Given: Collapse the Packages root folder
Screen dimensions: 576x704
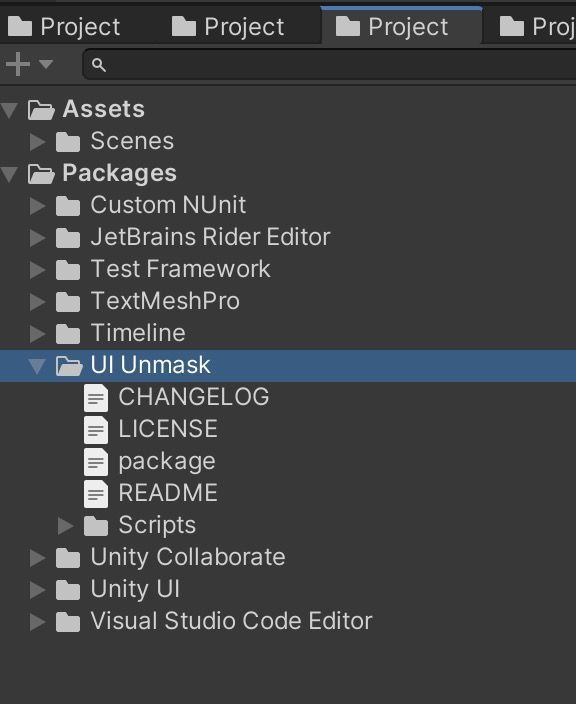Looking at the screenshot, I should pos(9,174).
